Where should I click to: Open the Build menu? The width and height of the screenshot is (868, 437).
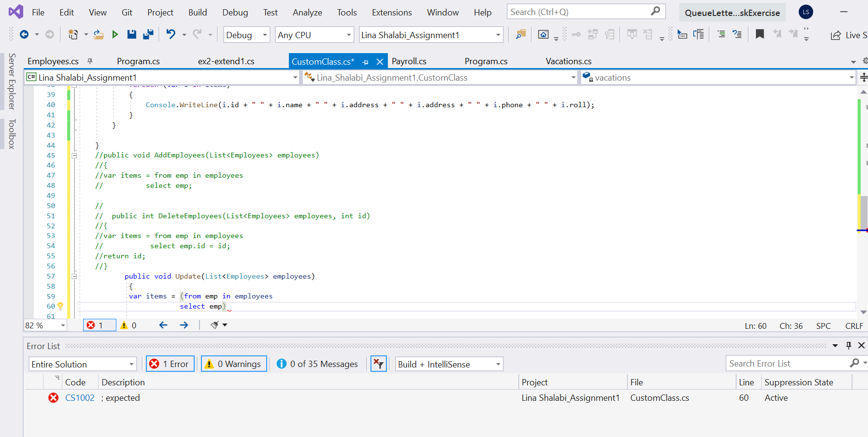click(198, 13)
